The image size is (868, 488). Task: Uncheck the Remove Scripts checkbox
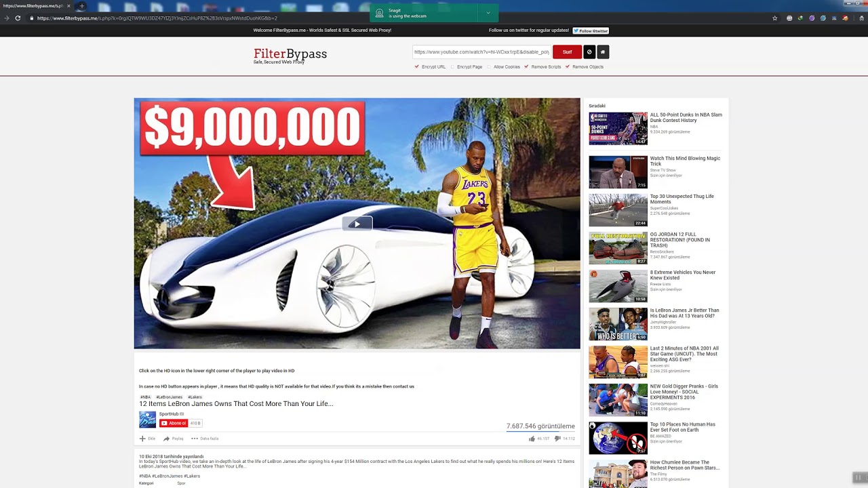[x=526, y=66]
